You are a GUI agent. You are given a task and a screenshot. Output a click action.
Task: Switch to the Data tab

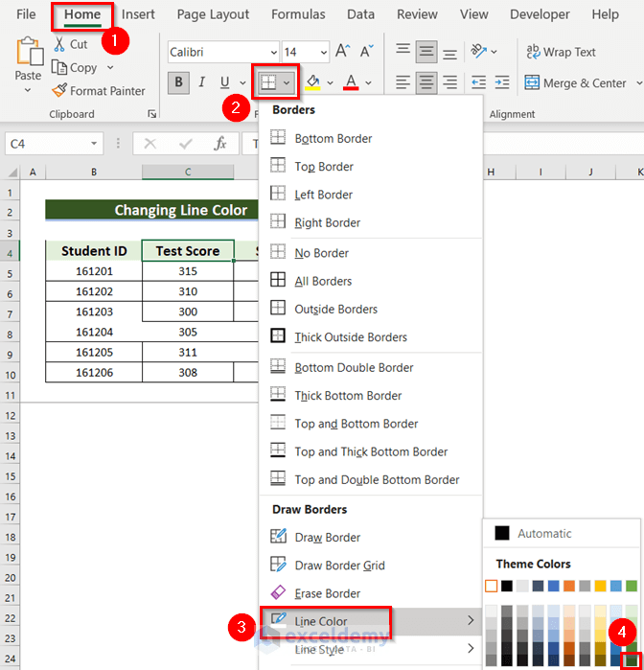360,14
